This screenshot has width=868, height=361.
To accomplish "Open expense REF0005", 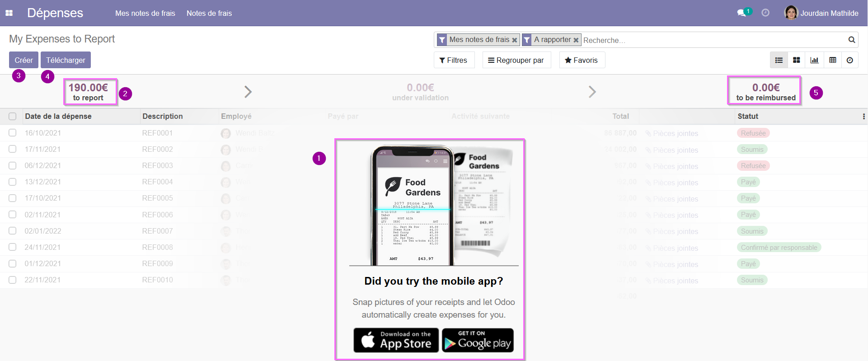I will (x=157, y=198).
